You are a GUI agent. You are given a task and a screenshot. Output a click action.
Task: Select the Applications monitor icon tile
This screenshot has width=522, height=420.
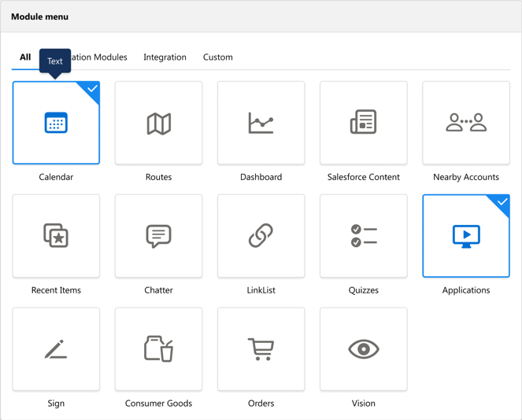[466, 236]
